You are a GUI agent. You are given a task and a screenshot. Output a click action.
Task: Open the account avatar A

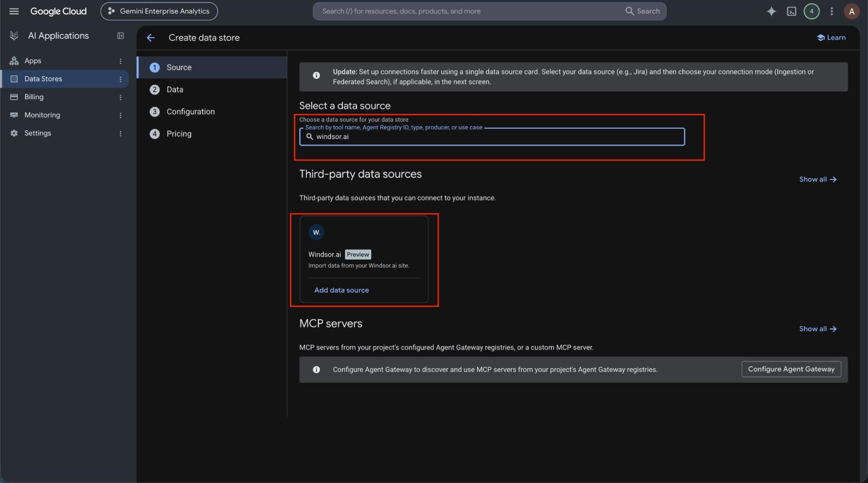click(851, 11)
